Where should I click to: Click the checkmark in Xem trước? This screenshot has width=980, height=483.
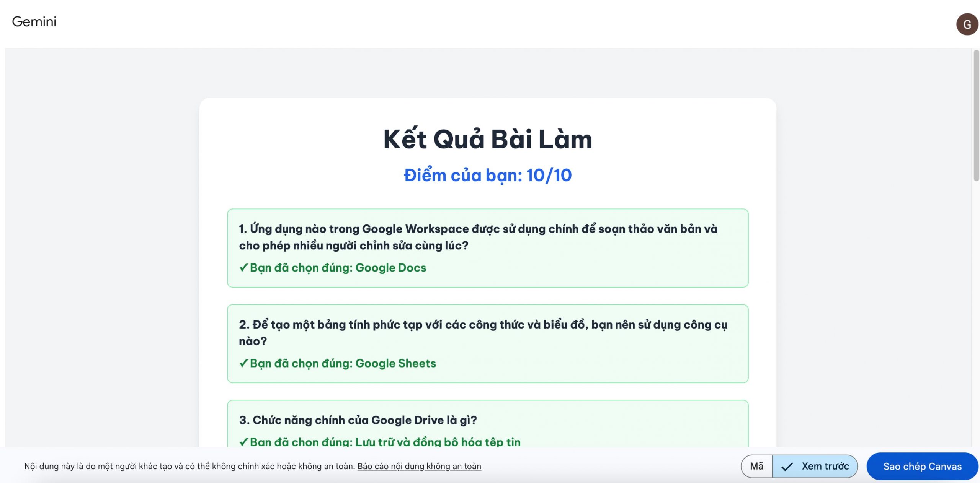tap(787, 467)
